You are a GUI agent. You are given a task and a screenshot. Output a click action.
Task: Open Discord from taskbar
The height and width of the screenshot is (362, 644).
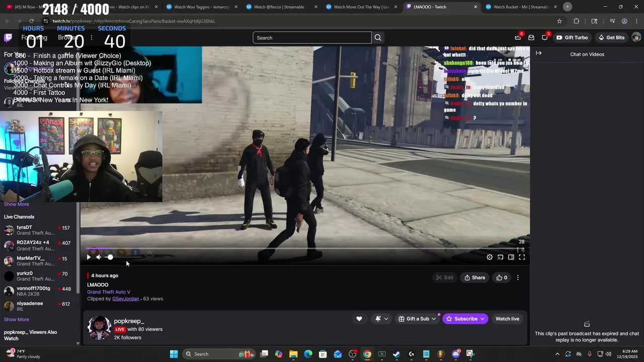click(x=456, y=354)
